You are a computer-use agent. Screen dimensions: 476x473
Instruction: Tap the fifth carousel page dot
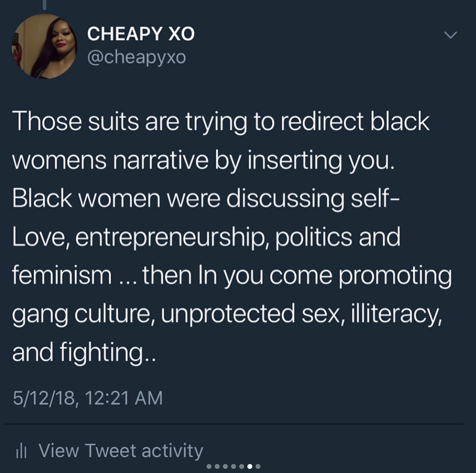point(242,466)
